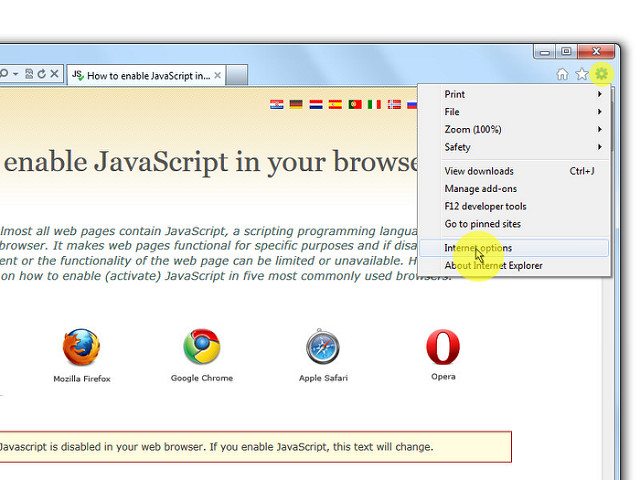640x480 pixels.
Task: Select the Opera browser icon
Action: click(x=443, y=348)
